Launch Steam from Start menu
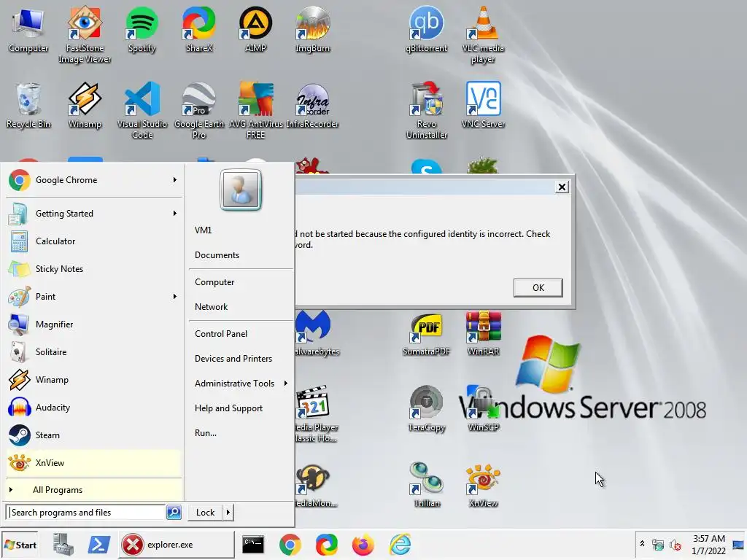The image size is (747, 560). pyautogui.click(x=94, y=435)
